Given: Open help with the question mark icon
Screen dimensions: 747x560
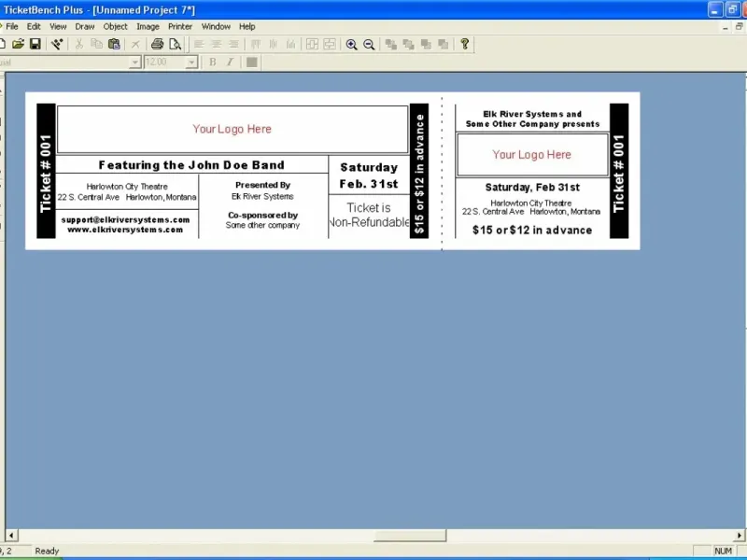Looking at the screenshot, I should (x=465, y=44).
